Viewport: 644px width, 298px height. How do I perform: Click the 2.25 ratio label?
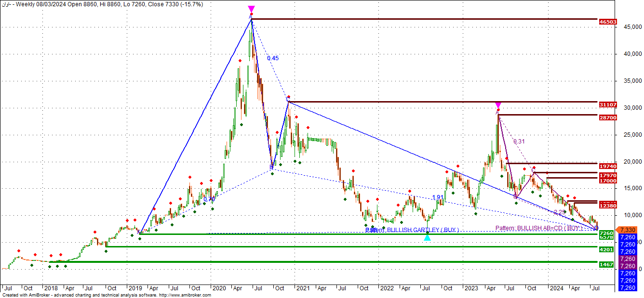[x=560, y=212]
